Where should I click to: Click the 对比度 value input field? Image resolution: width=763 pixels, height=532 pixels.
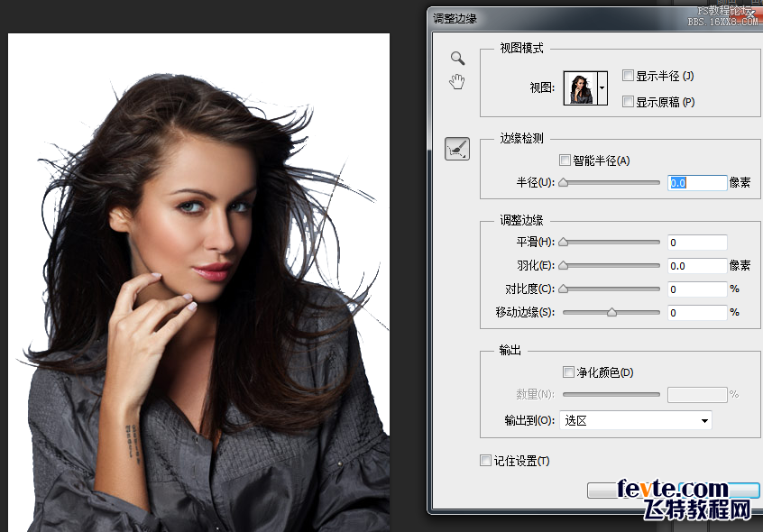click(x=697, y=289)
